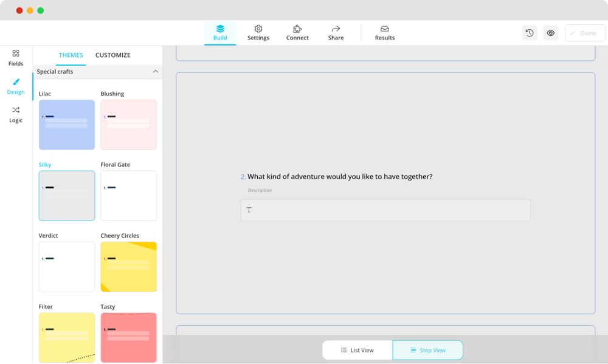Open the Fields panel in sidebar

16,53
